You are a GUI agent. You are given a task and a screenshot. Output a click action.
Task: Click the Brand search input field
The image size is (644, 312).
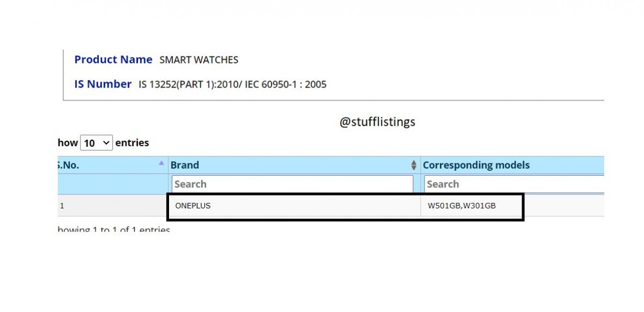292,184
